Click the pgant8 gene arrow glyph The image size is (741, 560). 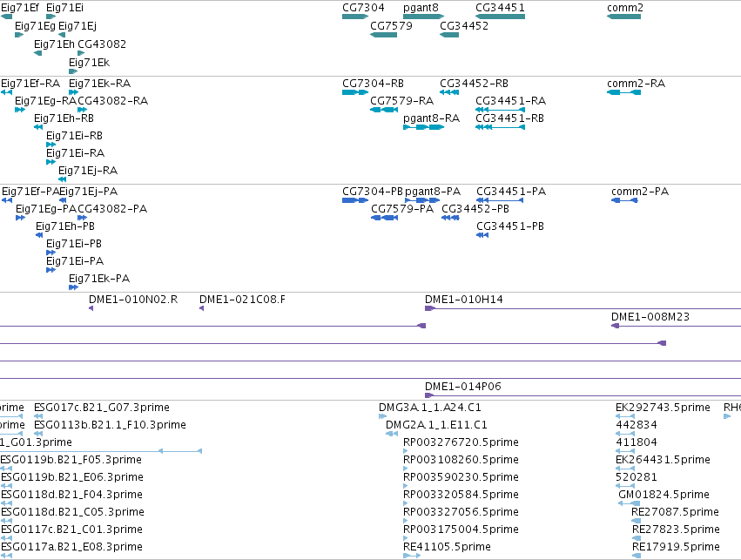[423, 17]
